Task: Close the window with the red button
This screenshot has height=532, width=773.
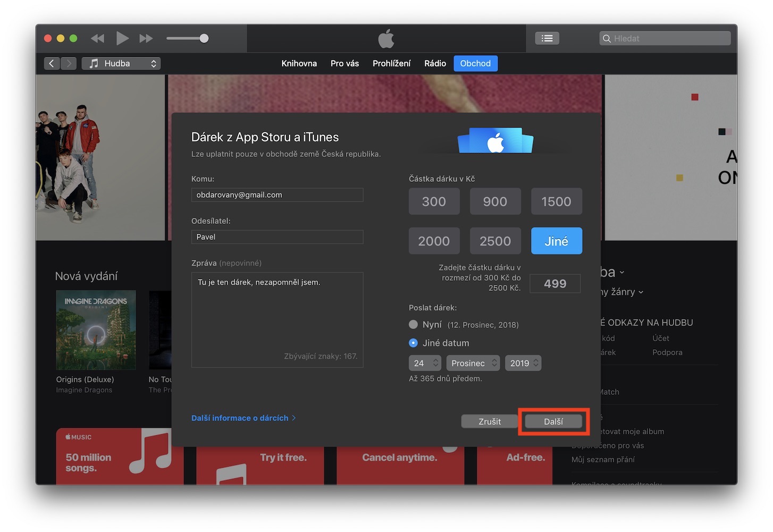Action: pos(47,38)
